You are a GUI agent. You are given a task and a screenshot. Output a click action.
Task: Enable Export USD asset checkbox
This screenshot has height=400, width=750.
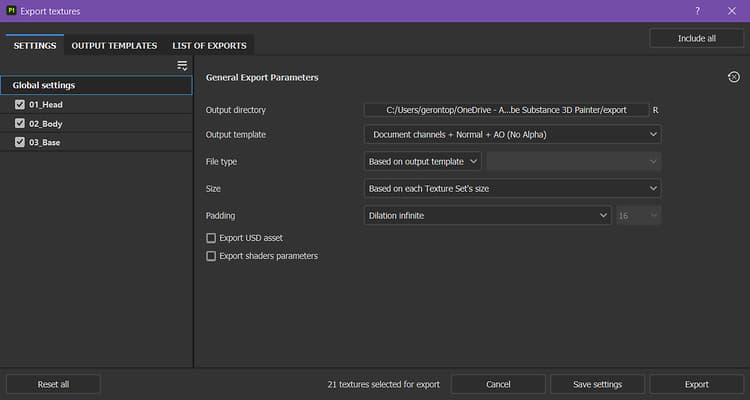211,238
